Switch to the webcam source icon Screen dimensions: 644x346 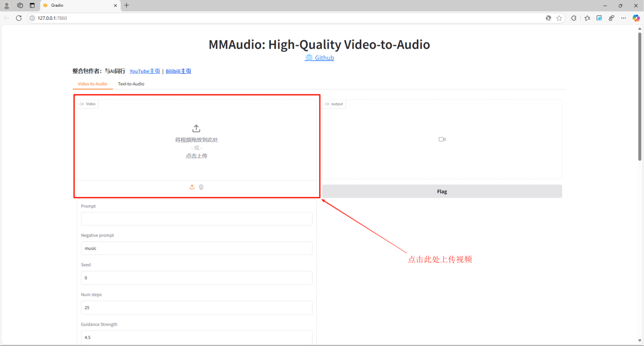201,187
